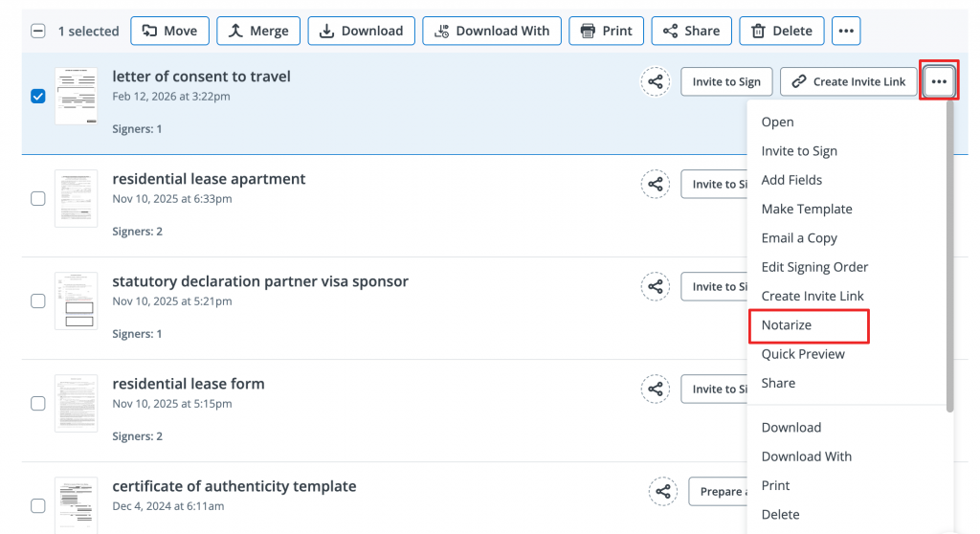
Task: Click share icon beside certificate of authenticity template
Action: pos(662,492)
